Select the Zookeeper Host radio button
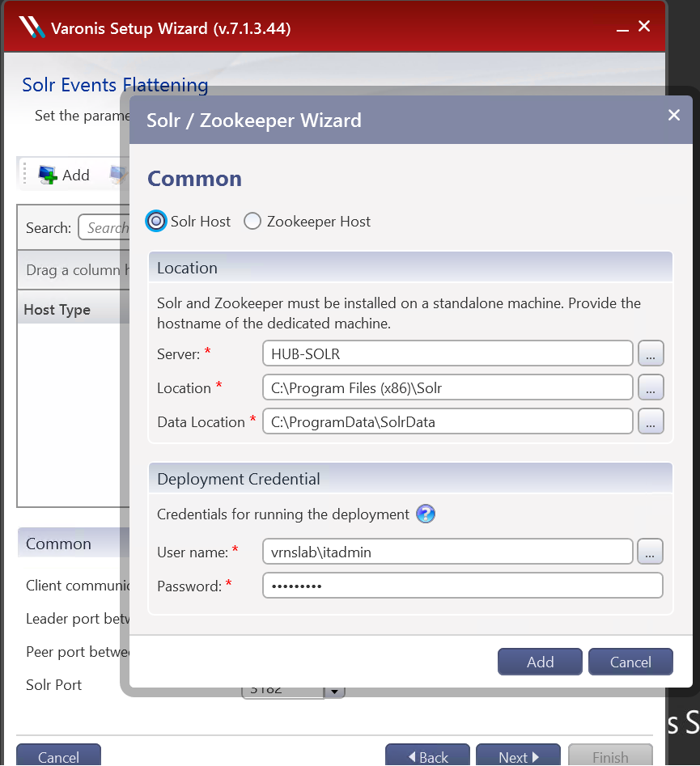 coord(252,221)
